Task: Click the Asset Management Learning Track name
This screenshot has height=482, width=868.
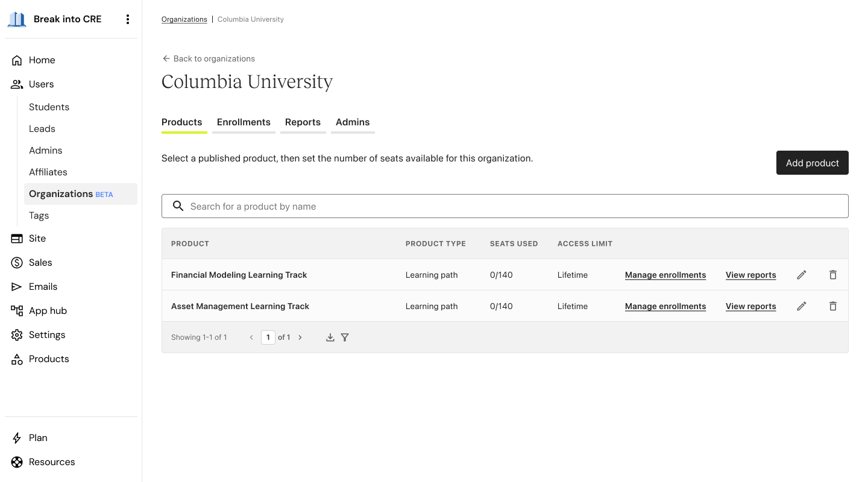Action: (240, 306)
